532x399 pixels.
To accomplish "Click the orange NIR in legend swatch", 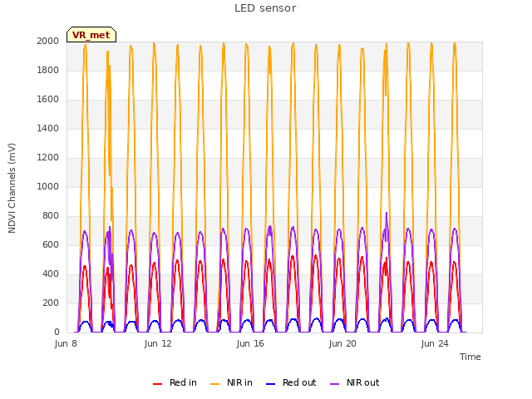I will (215, 384).
